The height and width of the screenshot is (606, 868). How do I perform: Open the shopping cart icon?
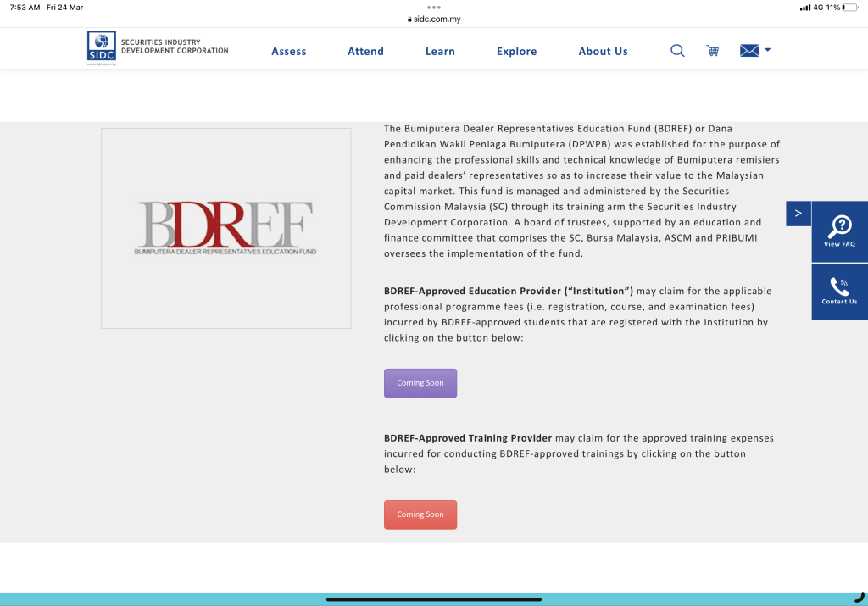point(713,51)
